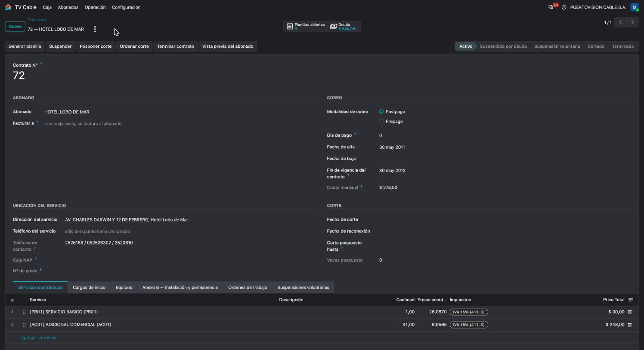
Task: Set status to Cortado
Action: tap(596, 47)
